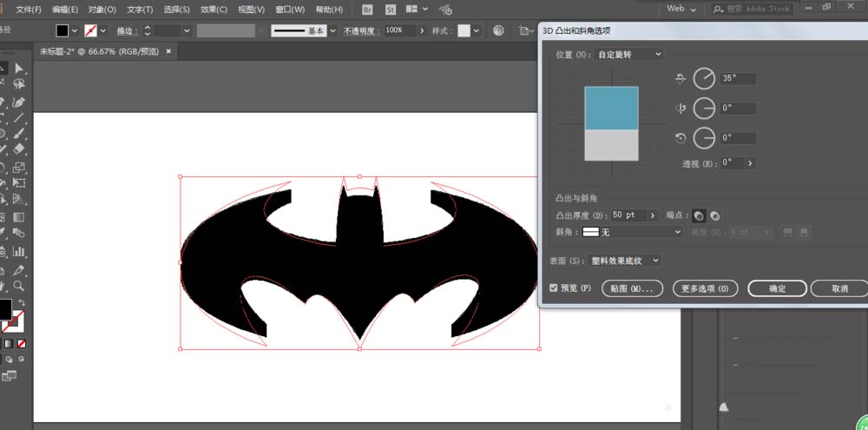Swap fill and stroke colors
This screenshot has width=868, height=430.
pyautogui.click(x=21, y=302)
